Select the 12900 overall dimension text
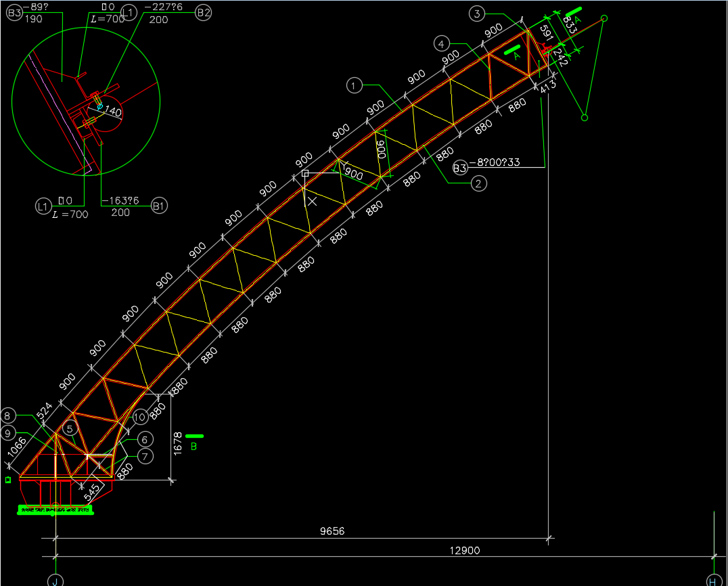Viewport: 728px width, 586px height. click(x=465, y=550)
